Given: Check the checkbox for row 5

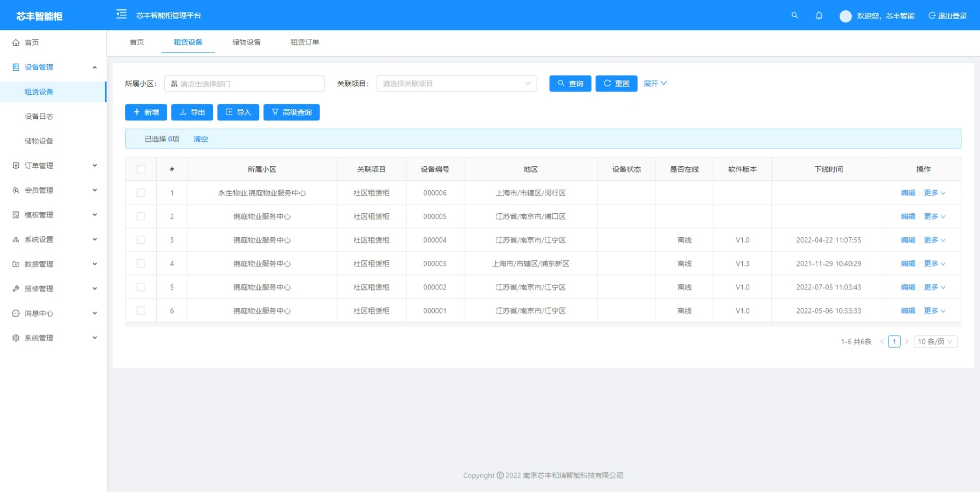Looking at the screenshot, I should (141, 287).
